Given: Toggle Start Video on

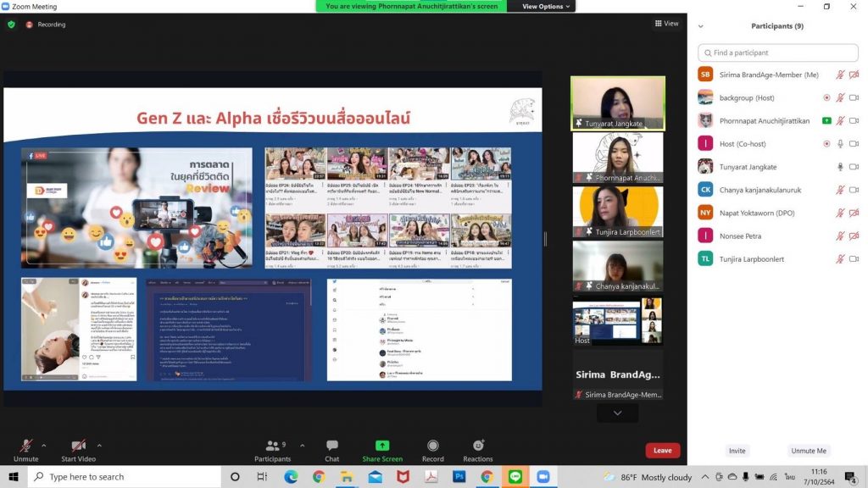Looking at the screenshot, I should point(79,450).
